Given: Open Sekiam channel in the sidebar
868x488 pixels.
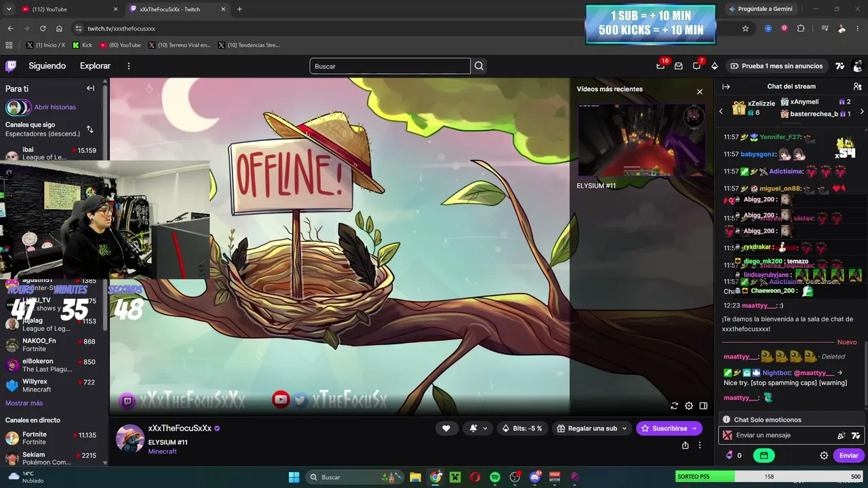Looking at the screenshot, I should coord(51,459).
